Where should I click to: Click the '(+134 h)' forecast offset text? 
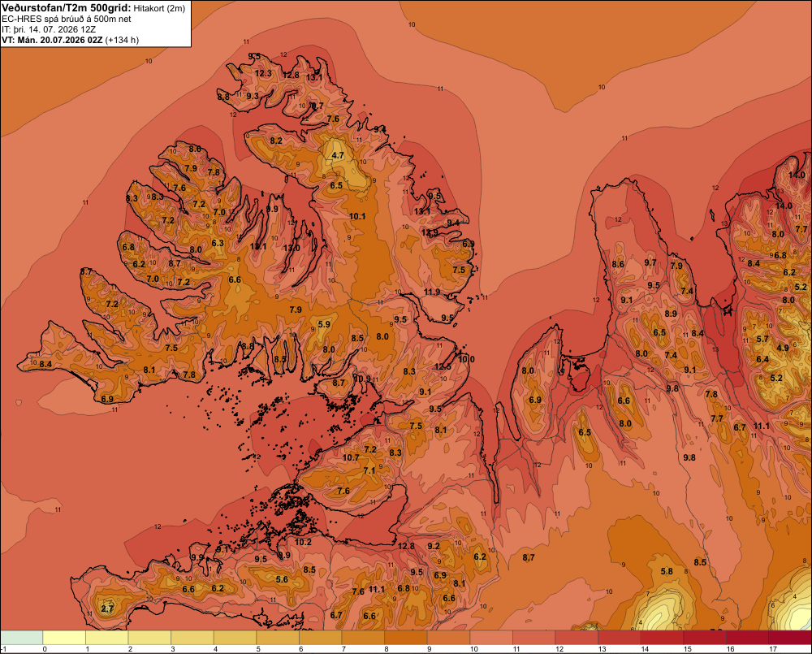[123, 40]
